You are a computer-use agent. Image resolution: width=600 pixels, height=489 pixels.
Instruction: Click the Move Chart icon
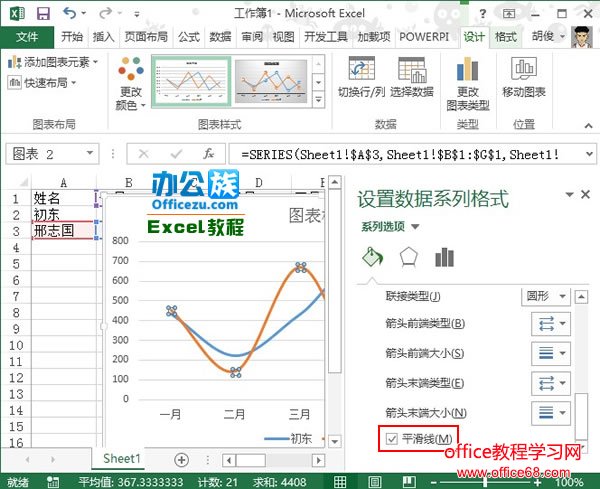point(524,69)
